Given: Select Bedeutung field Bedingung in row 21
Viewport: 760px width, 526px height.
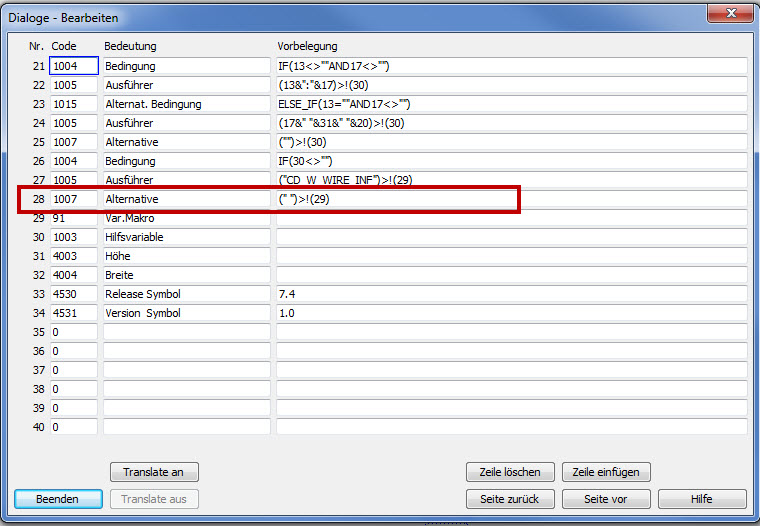Looking at the screenshot, I should (x=187, y=66).
